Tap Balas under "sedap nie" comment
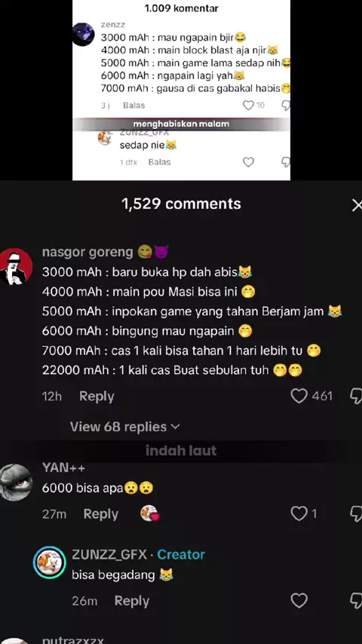 (159, 162)
